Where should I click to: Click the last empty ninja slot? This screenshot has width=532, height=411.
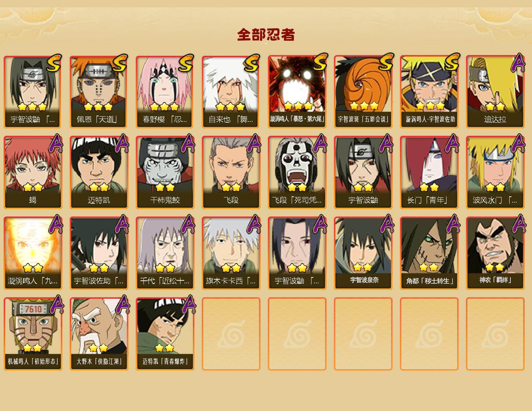(x=495, y=334)
